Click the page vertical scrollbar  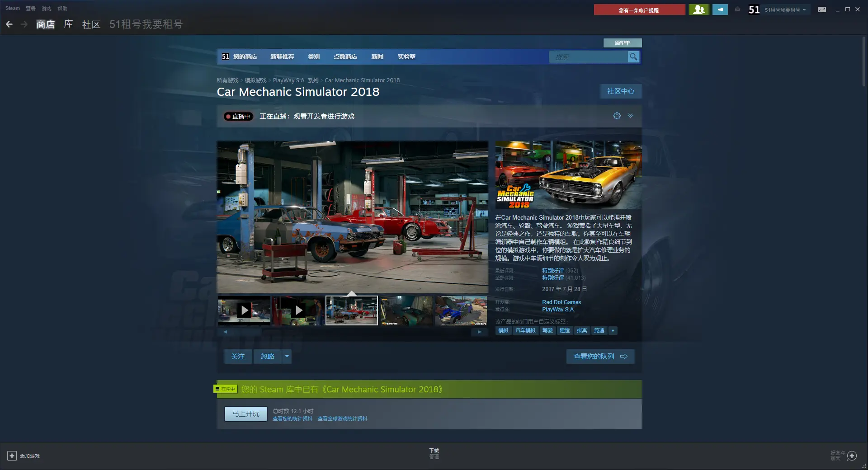864,62
